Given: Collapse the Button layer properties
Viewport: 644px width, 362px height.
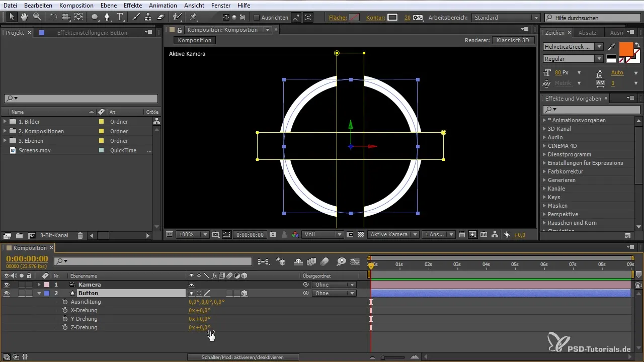Looking at the screenshot, I should coord(39,293).
